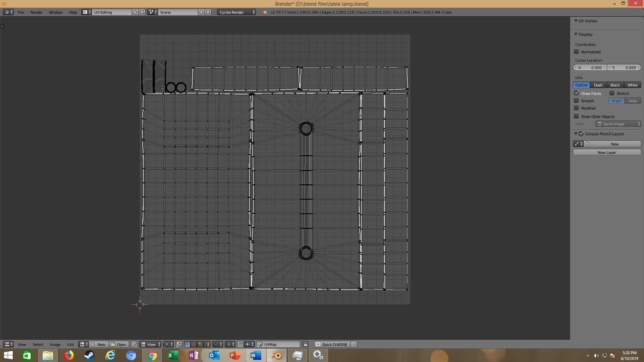Open the Render menu

coord(36,12)
